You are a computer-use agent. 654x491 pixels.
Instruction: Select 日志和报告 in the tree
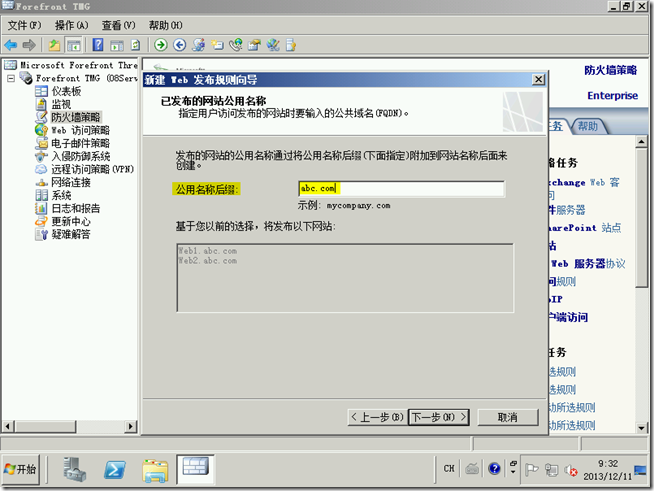tap(75, 208)
